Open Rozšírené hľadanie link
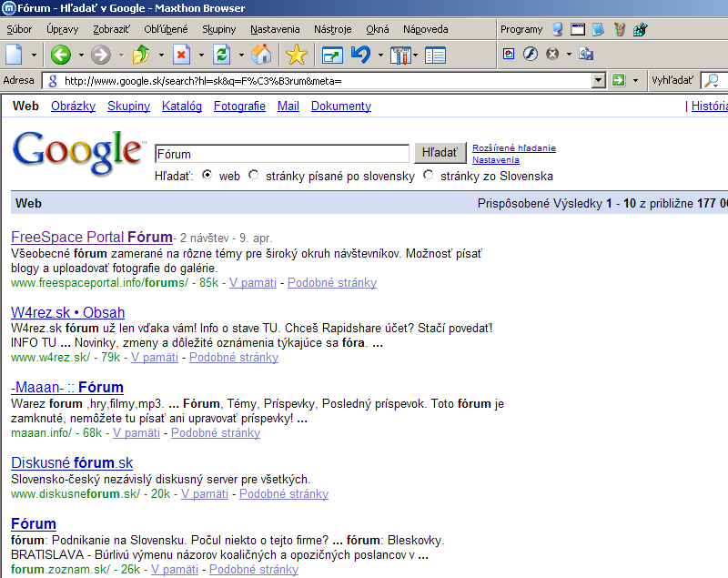Image resolution: width=728 pixels, height=578 pixels. [514, 147]
